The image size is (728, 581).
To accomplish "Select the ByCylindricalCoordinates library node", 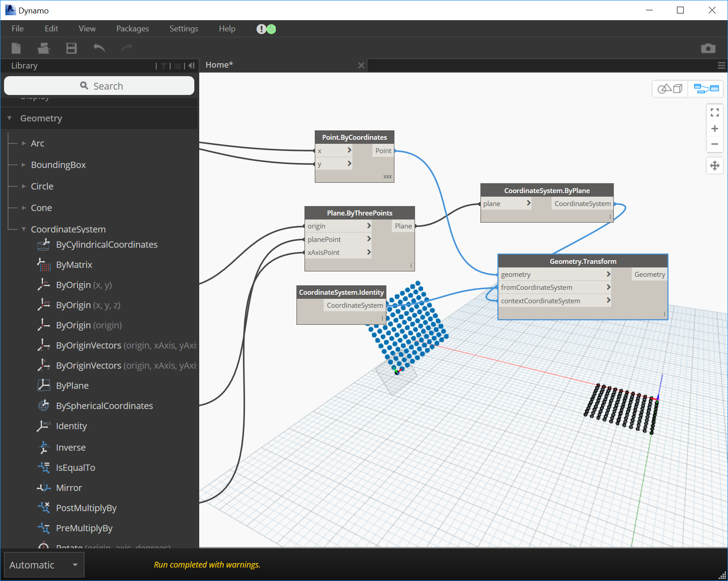I will [x=107, y=245].
